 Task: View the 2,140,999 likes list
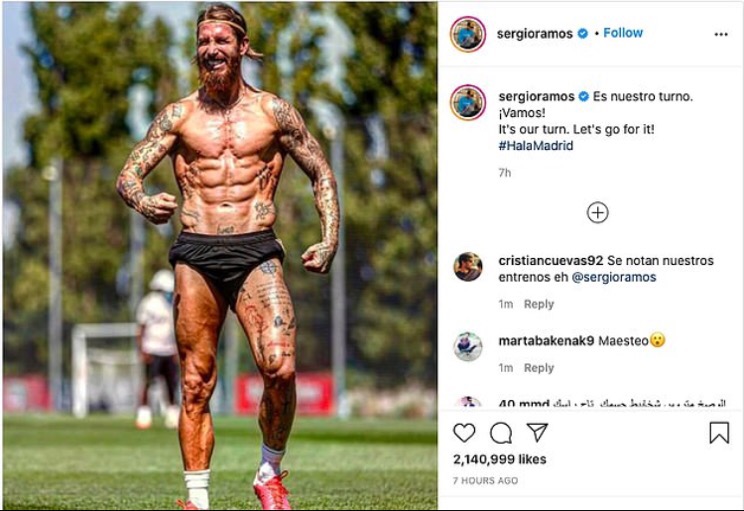tap(499, 459)
